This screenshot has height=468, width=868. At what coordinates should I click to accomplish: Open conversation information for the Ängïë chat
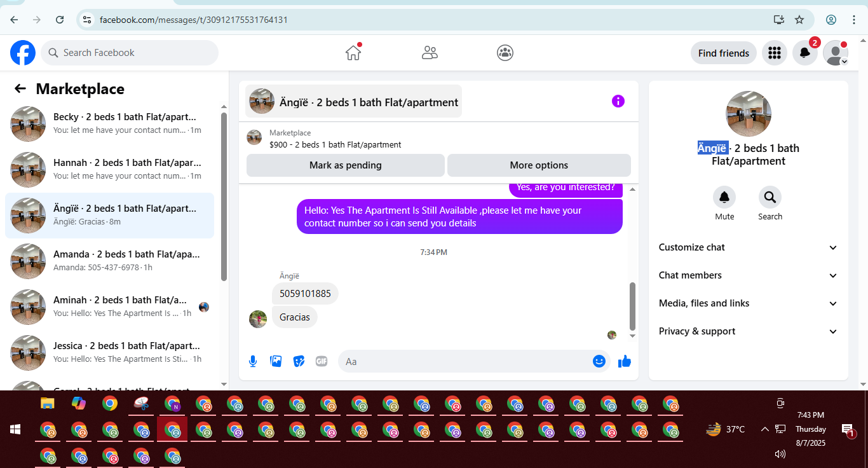click(618, 101)
